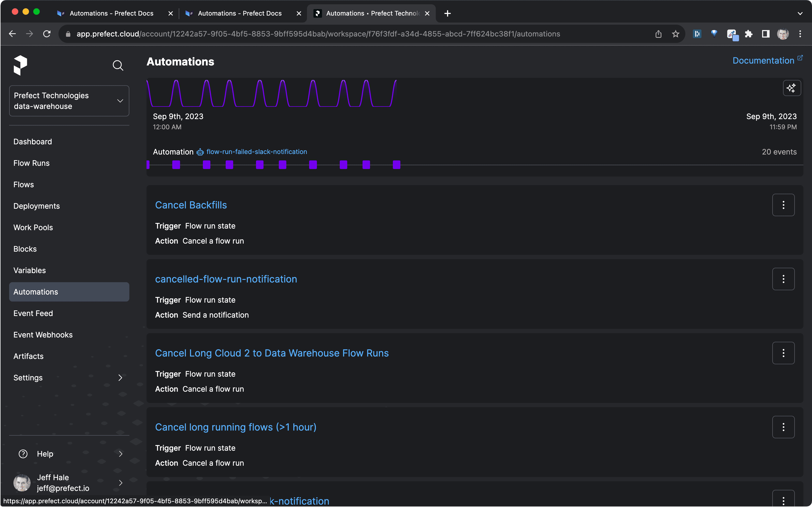Go to Event Feed in the sidebar
The width and height of the screenshot is (812, 507).
coord(33,313)
